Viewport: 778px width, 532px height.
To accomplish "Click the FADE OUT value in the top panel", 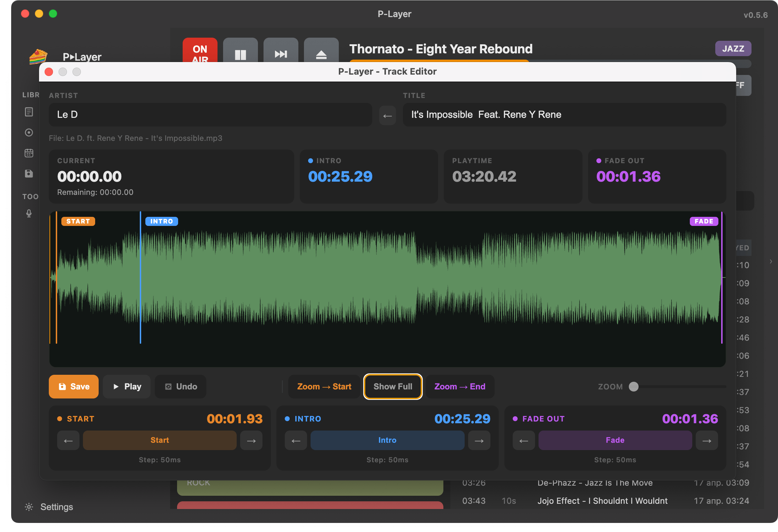I will pos(628,177).
